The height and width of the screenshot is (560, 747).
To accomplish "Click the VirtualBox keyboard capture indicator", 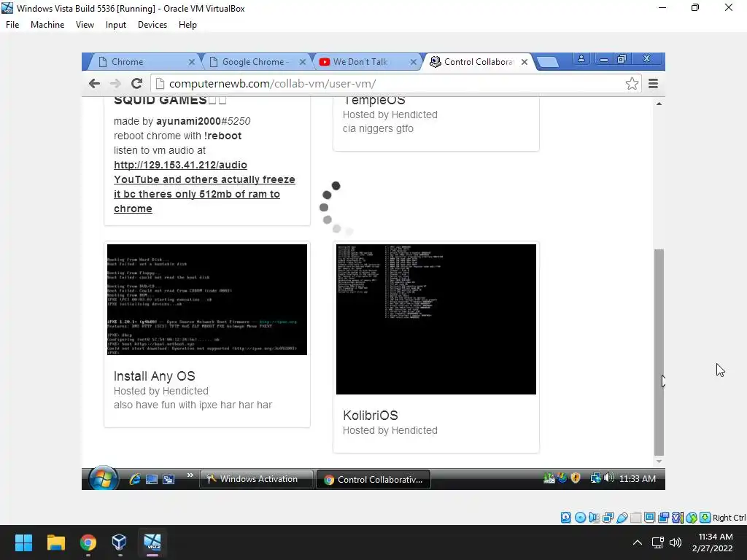I will [x=705, y=518].
